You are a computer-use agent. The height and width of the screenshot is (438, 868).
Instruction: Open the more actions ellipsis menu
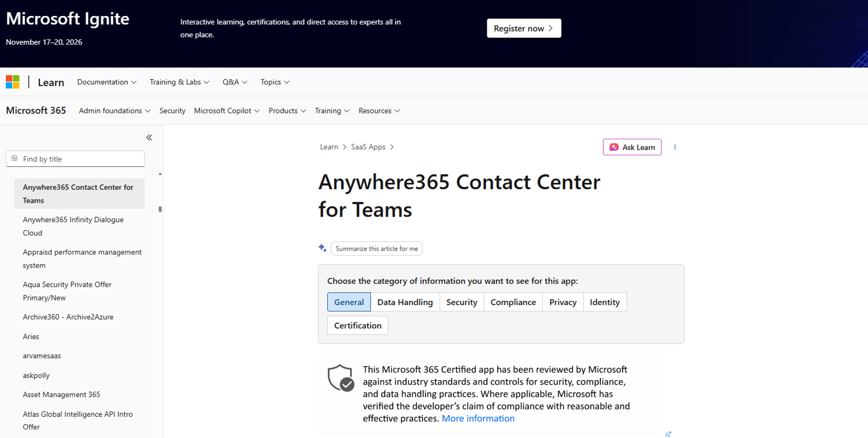click(675, 147)
